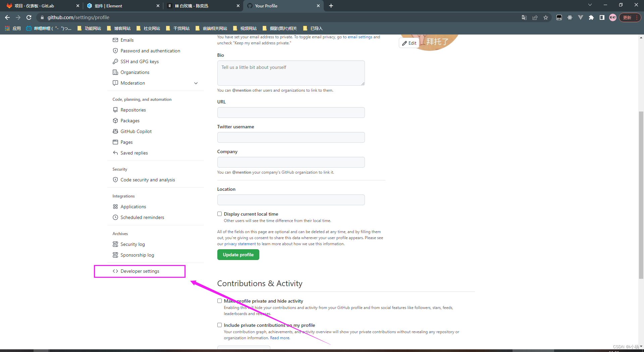Click Read more link about private contributions
Image resolution: width=644 pixels, height=352 pixels.
click(x=280, y=338)
